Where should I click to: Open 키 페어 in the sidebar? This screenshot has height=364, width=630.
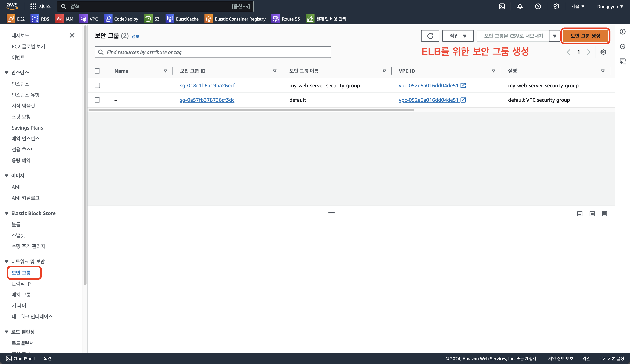(19, 305)
